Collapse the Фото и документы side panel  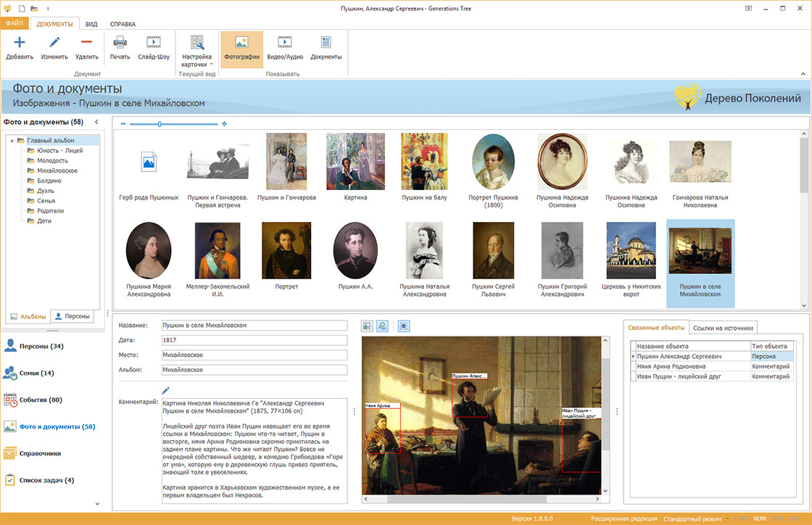[96, 122]
